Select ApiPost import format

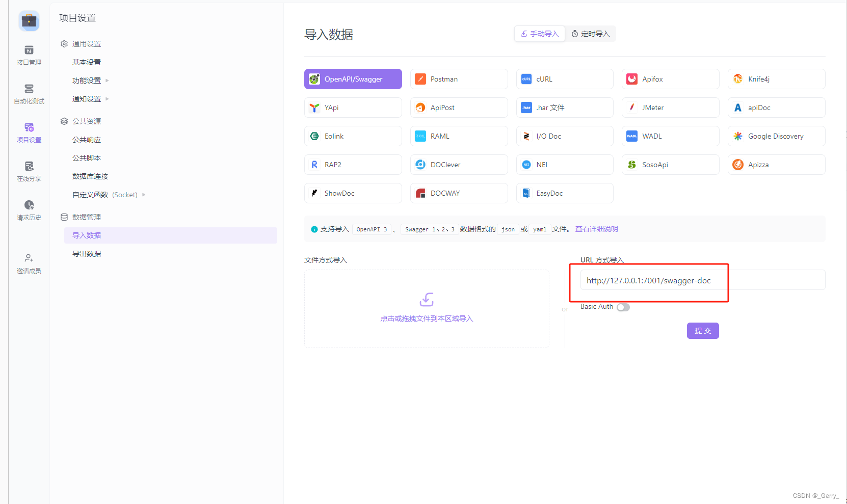pos(459,108)
